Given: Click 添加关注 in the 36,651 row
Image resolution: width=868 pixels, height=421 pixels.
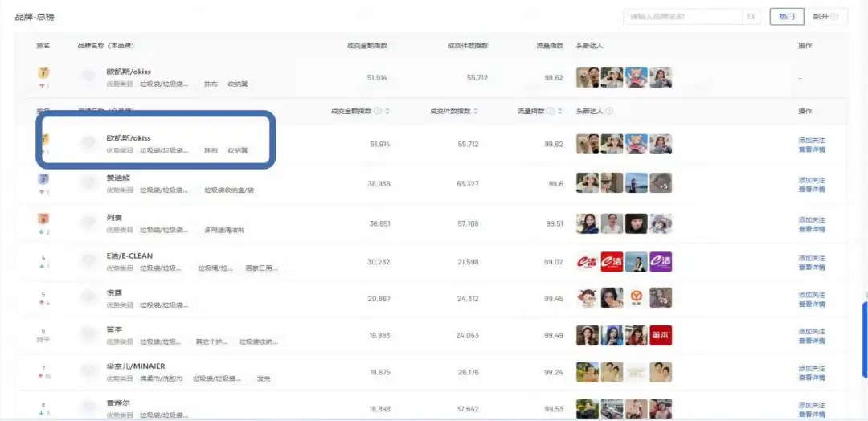Looking at the screenshot, I should (812, 219).
